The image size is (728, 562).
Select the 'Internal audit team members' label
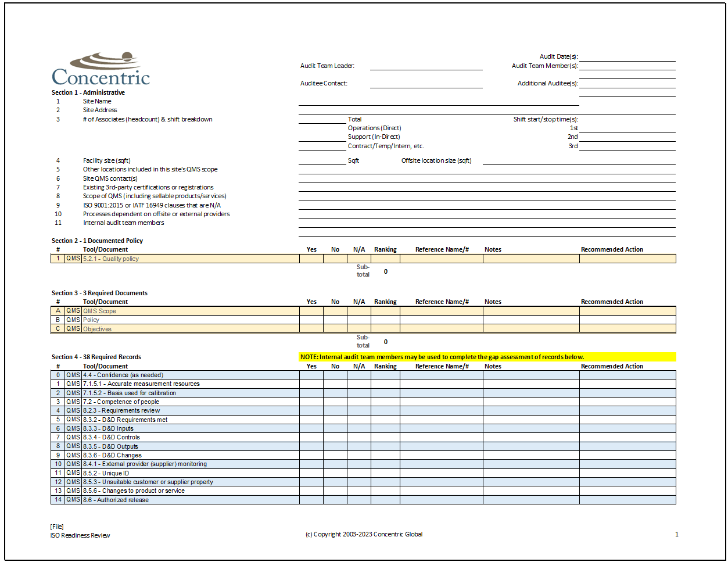[x=124, y=223]
